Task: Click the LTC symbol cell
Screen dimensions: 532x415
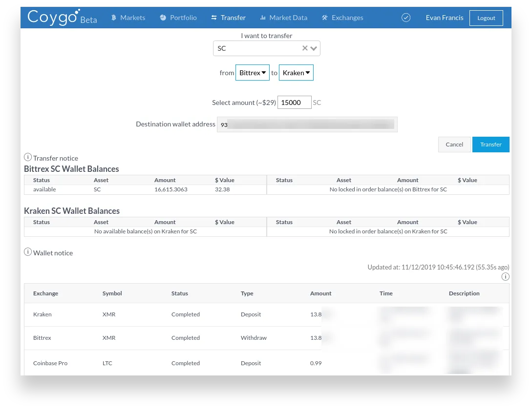Action: point(107,363)
